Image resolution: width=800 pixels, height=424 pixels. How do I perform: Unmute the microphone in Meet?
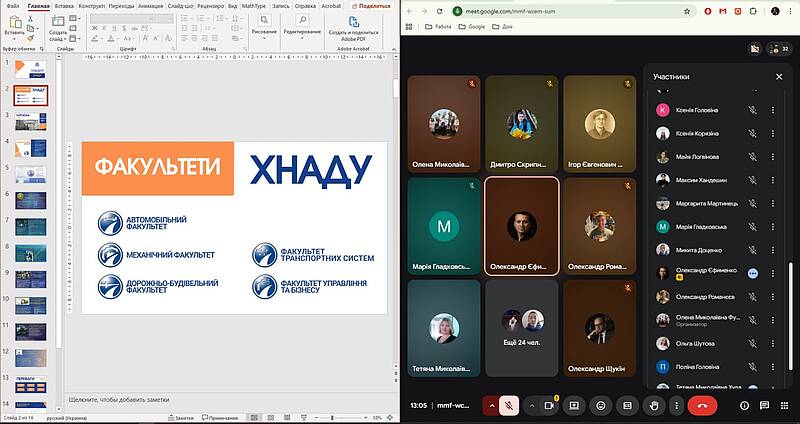[x=509, y=405]
